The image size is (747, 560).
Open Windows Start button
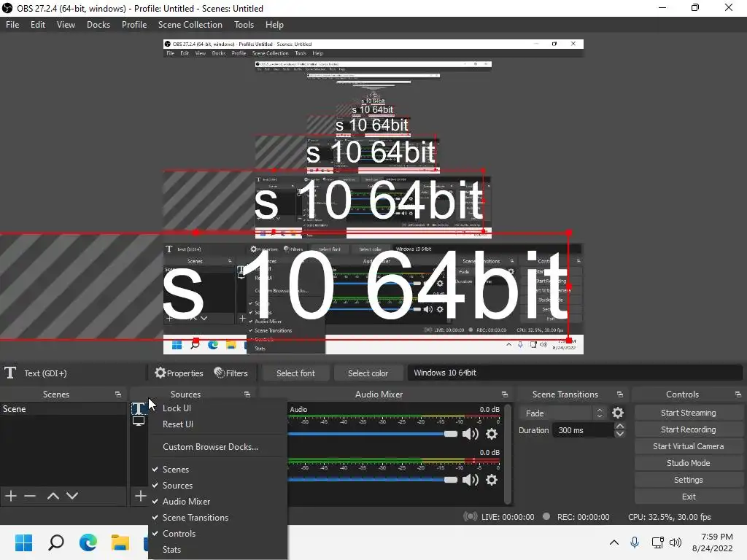pyautogui.click(x=24, y=542)
